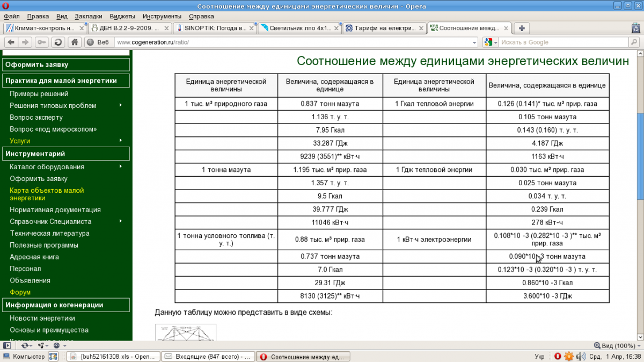Open the Инструменты menu
644x362 pixels.
(162, 16)
